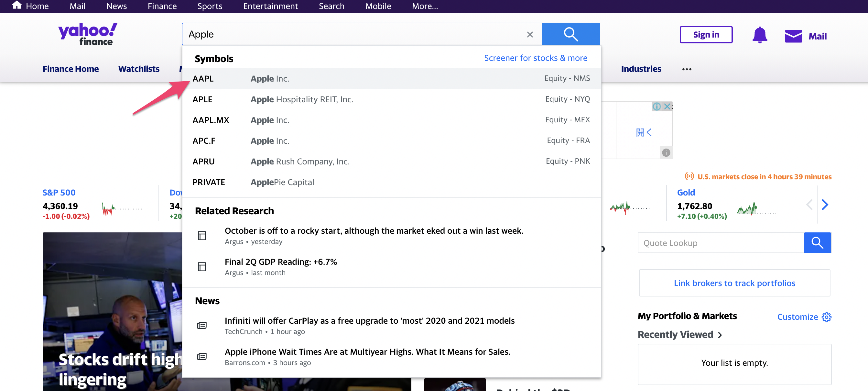This screenshot has width=868, height=391.
Task: Close the ad using X icon
Action: 667,106
